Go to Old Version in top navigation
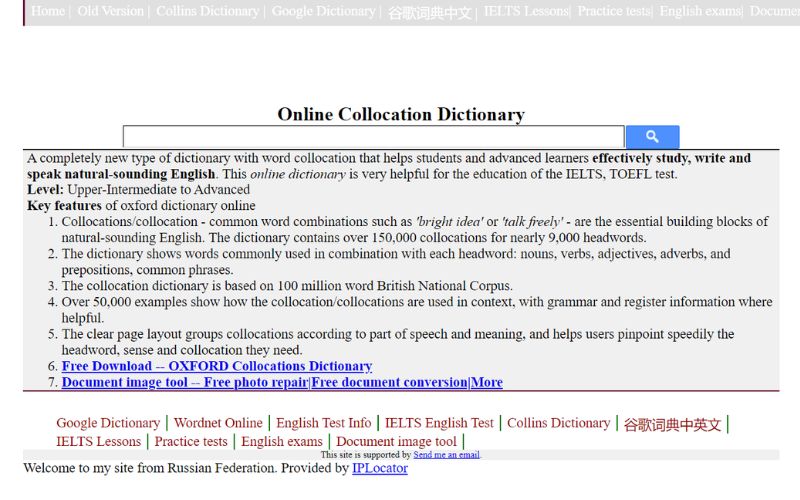This screenshot has width=800, height=500. (110, 11)
